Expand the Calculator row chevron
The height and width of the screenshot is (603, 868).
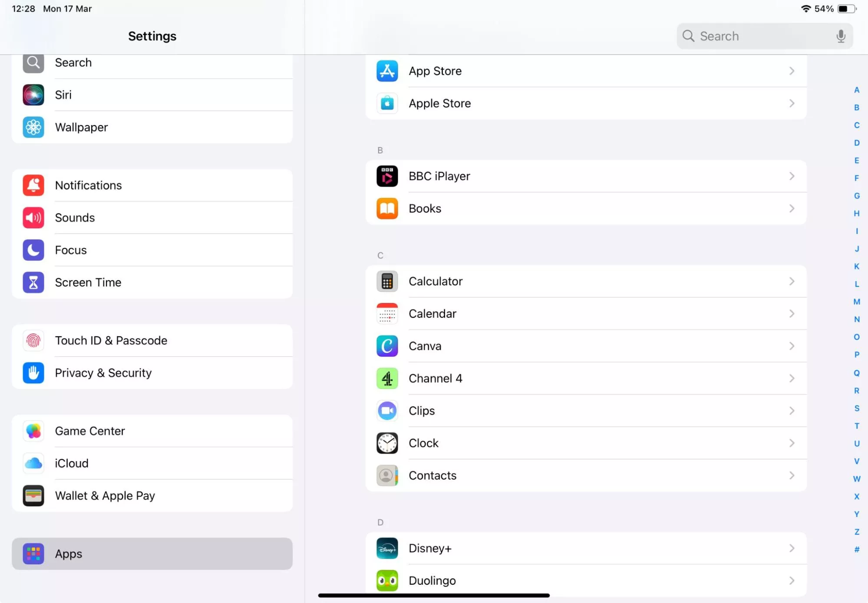(x=792, y=281)
